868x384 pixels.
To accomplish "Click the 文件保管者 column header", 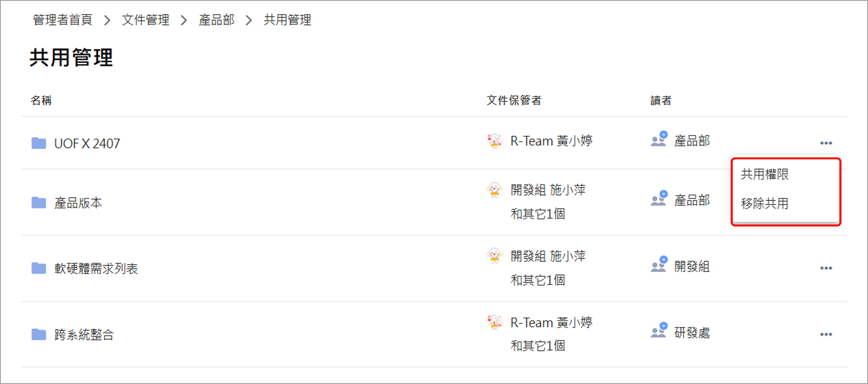I will [x=514, y=100].
